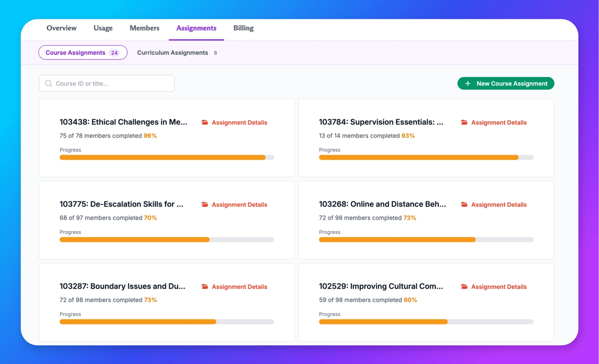
Task: Focus the Course ID or title search field
Action: coord(107,83)
